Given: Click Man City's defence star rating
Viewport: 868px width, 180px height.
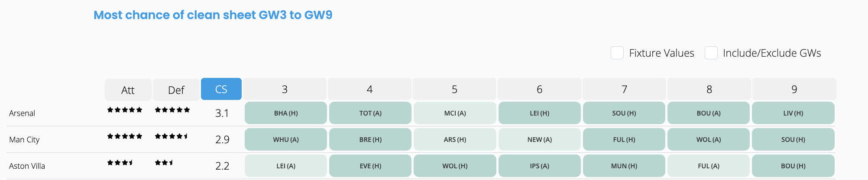Looking at the screenshot, I should pos(172,136).
